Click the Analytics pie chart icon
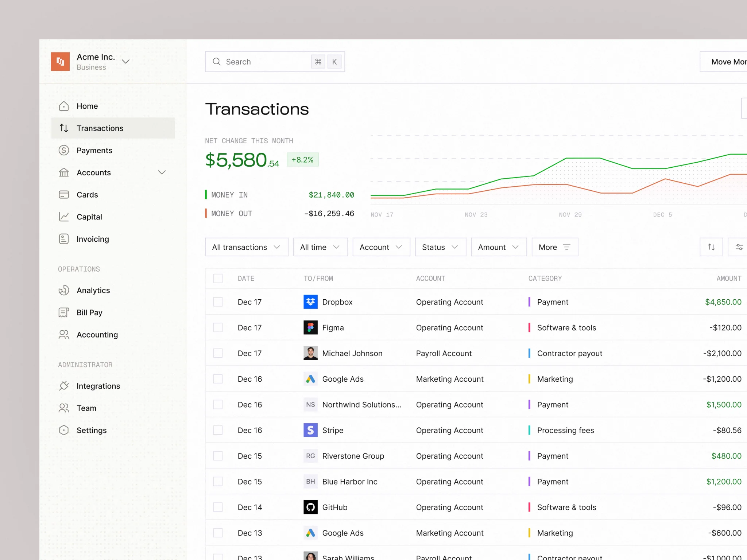 coord(64,290)
